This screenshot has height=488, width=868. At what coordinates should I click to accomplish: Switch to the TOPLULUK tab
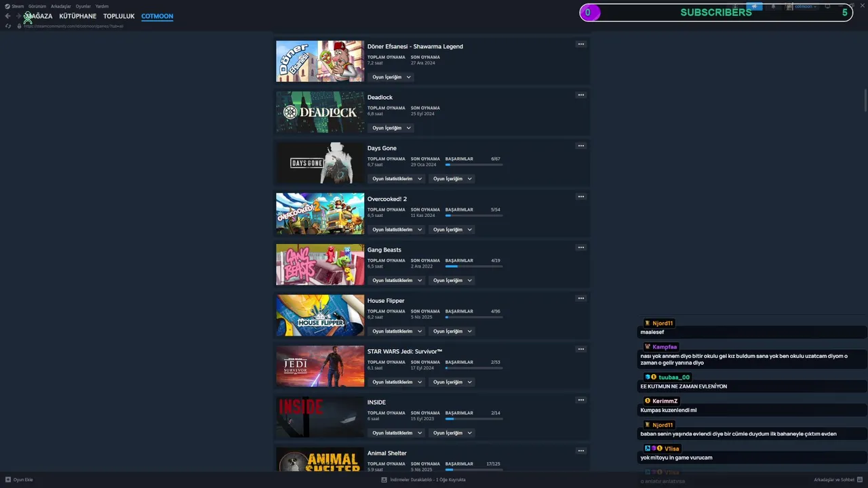pos(119,16)
